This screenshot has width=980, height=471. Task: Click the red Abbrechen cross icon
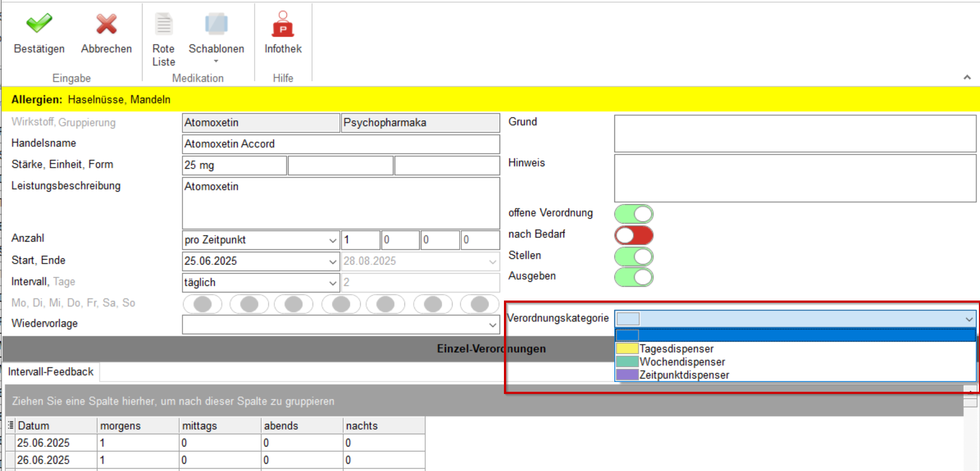pos(106,24)
